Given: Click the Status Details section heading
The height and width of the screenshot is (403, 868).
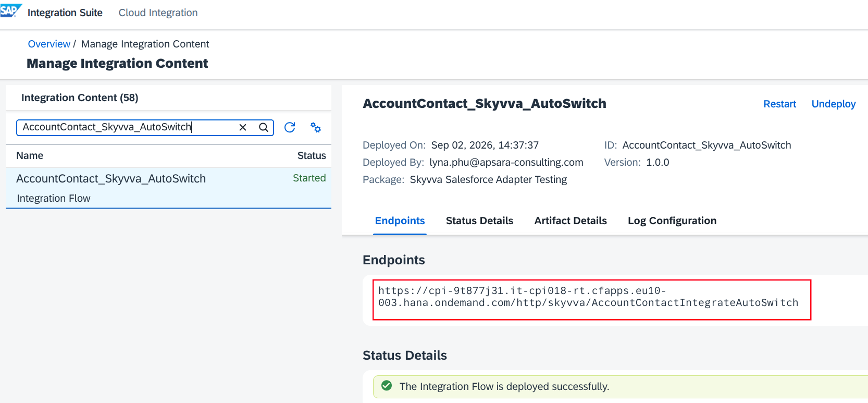Looking at the screenshot, I should pyautogui.click(x=405, y=355).
